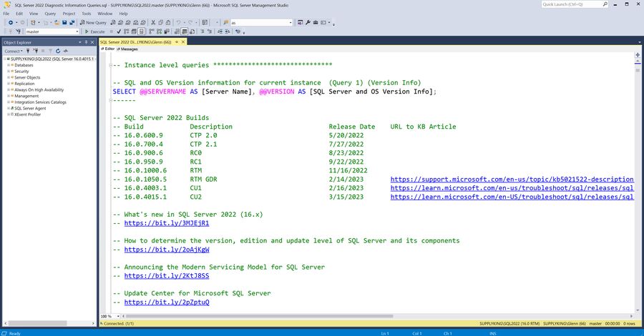Viewport: 644px width, 336px height.
Task: Open the kb5021522 support.microsoft.com link
Action: point(512,179)
